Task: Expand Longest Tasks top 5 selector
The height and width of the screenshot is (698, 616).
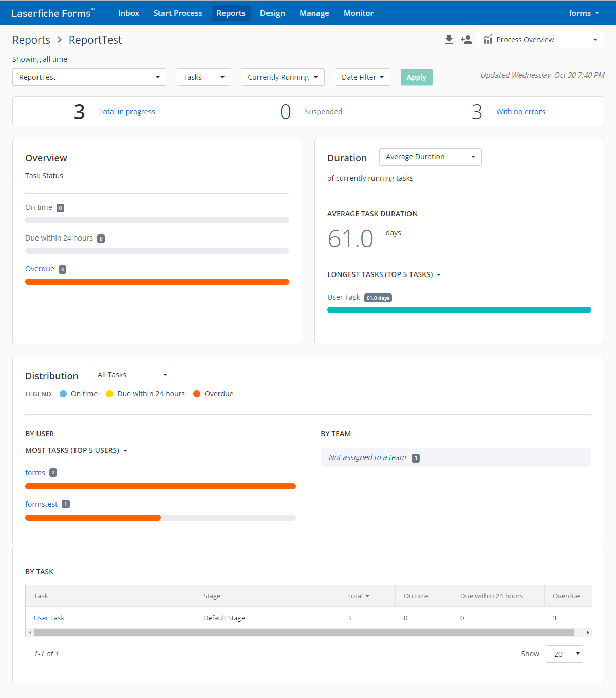Action: pos(384,274)
